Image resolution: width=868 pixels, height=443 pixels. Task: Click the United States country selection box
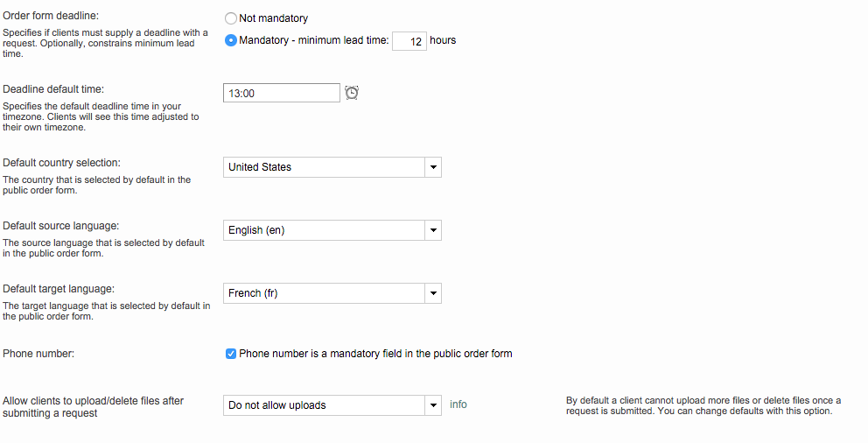[x=324, y=167]
